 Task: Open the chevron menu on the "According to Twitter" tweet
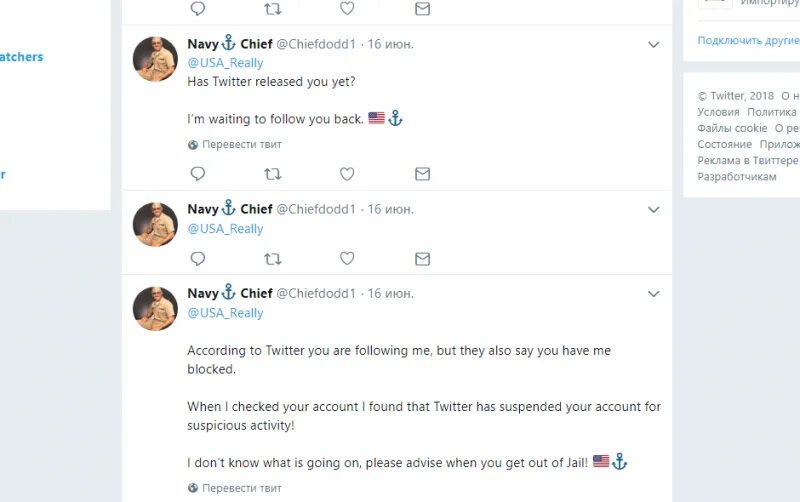click(x=654, y=294)
